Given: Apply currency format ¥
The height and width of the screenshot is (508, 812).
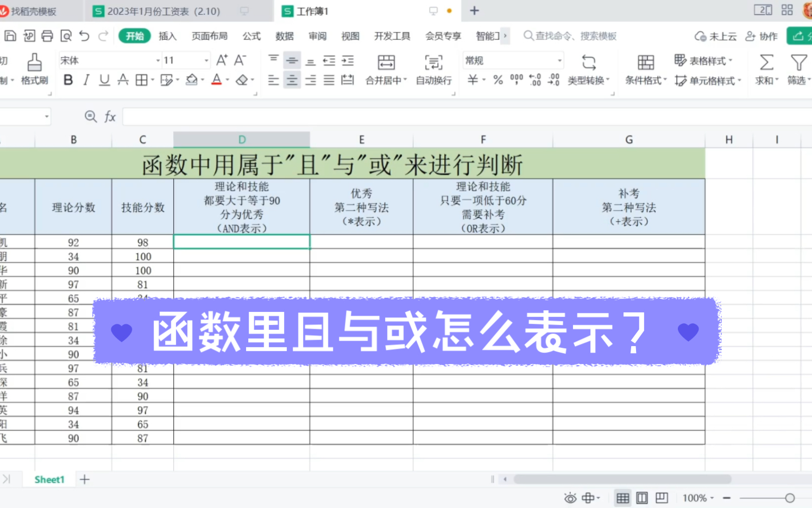Looking at the screenshot, I should coord(473,80).
